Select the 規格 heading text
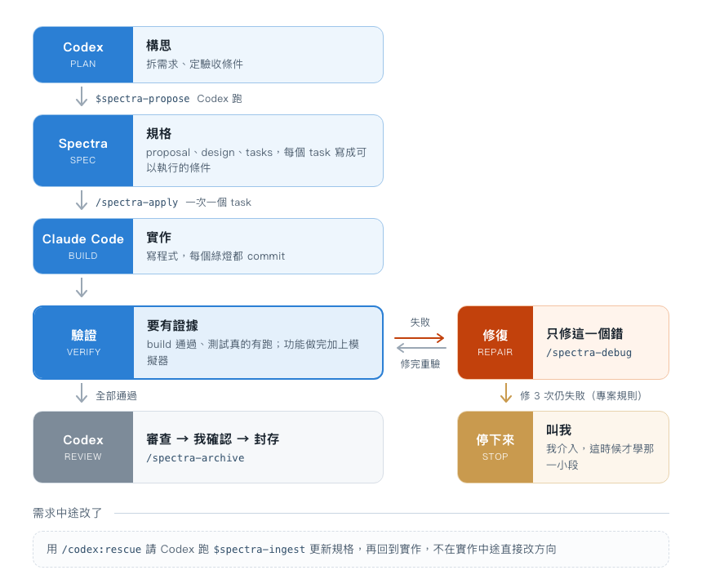Screen dimensions: 702x588 159,134
